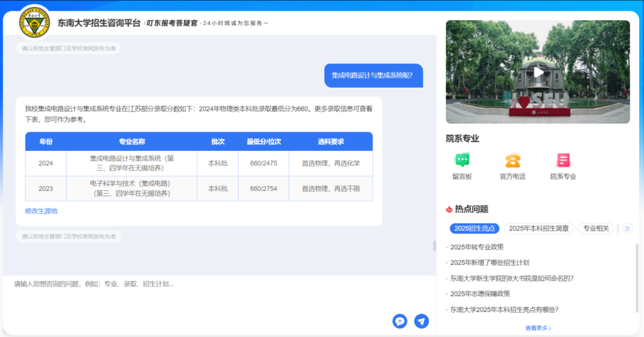Click the lower 请以各地主管部门 disclaimer chip
The height and width of the screenshot is (337, 644).
coord(69,236)
